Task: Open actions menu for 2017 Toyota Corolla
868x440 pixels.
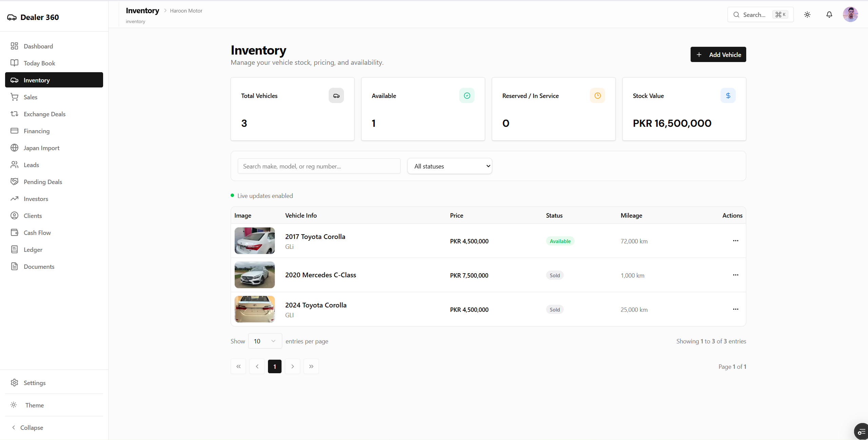Action: point(735,241)
